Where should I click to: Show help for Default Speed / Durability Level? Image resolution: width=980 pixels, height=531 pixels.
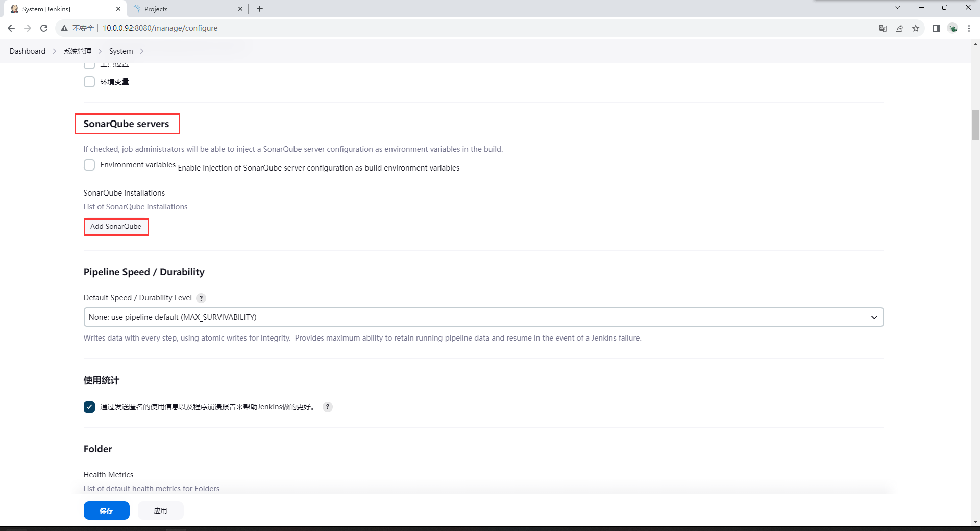coord(201,298)
